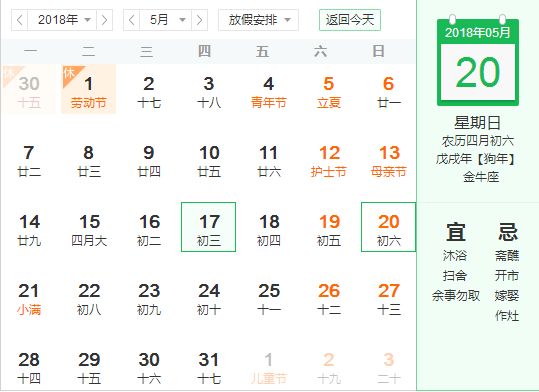Select May 20 初六 date cell
The image size is (539, 392).
(x=388, y=227)
